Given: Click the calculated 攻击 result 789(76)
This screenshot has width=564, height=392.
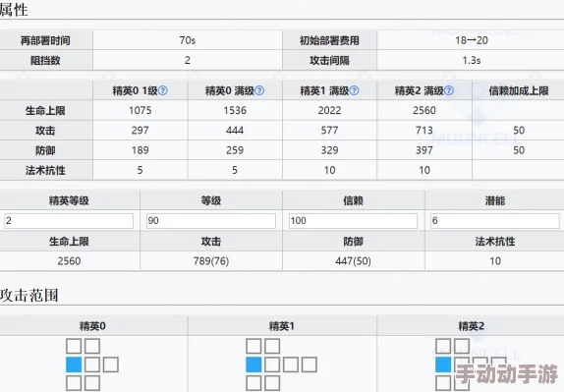Looking at the screenshot, I should pos(211,261).
